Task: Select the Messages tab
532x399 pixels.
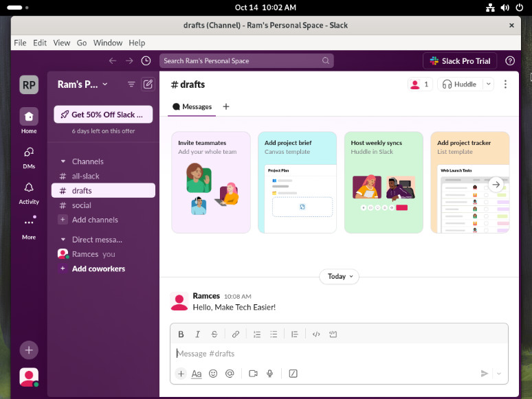Action: coord(192,106)
